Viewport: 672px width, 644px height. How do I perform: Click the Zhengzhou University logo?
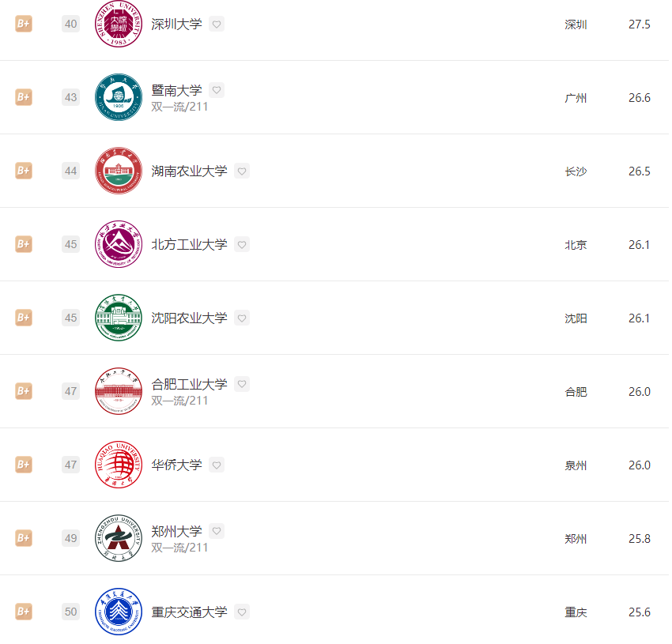pyautogui.click(x=119, y=538)
